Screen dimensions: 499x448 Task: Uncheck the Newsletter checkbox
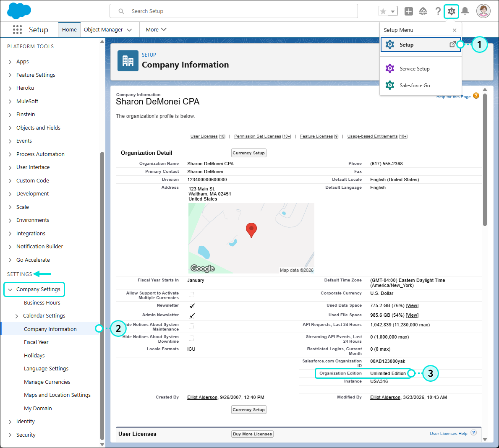point(192,306)
